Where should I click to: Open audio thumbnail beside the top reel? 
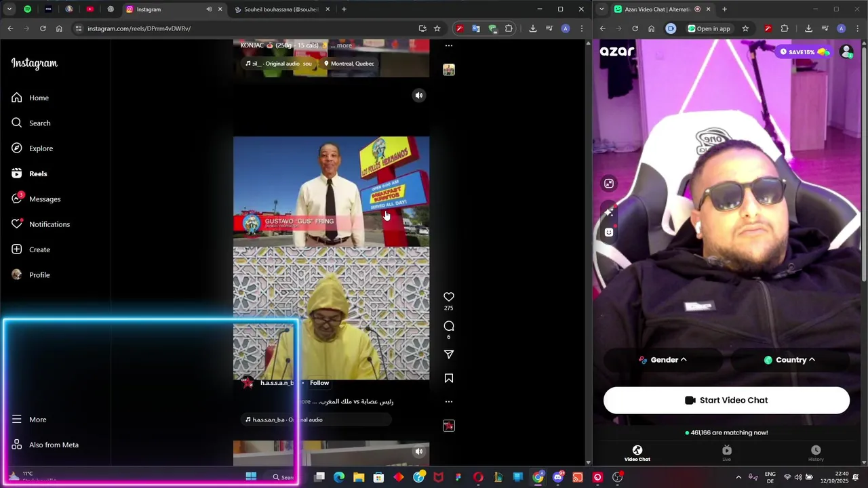coord(449,70)
